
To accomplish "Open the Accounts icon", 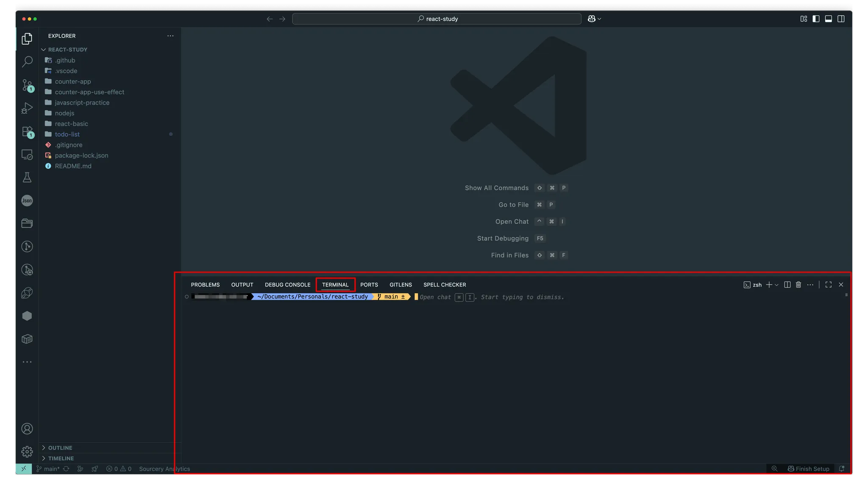I will [27, 429].
